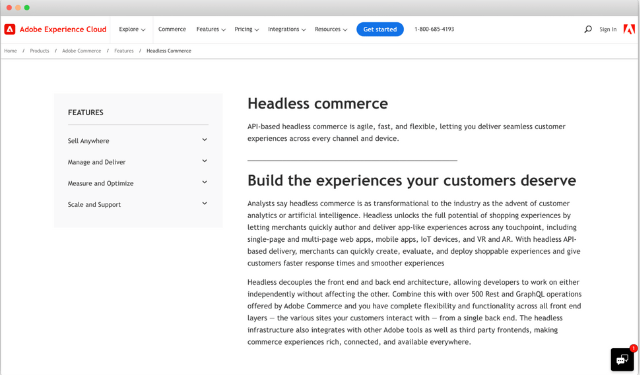Go to Home breadcrumb
The image size is (640, 378).
(x=10, y=51)
